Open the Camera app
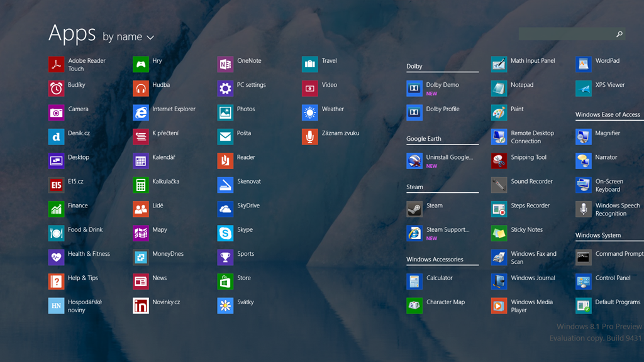The image size is (644, 362). tap(57, 112)
